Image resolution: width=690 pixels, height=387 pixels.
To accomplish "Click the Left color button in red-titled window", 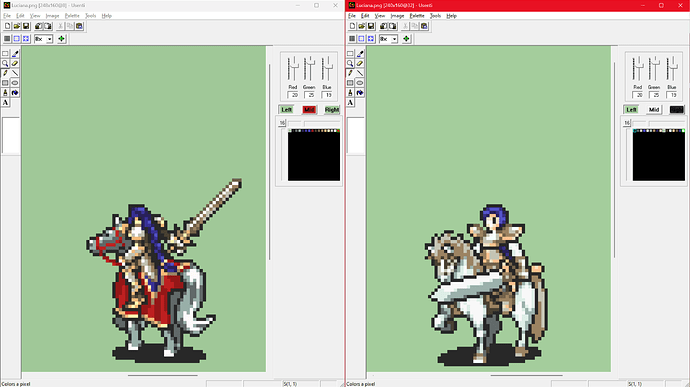I will pos(631,110).
